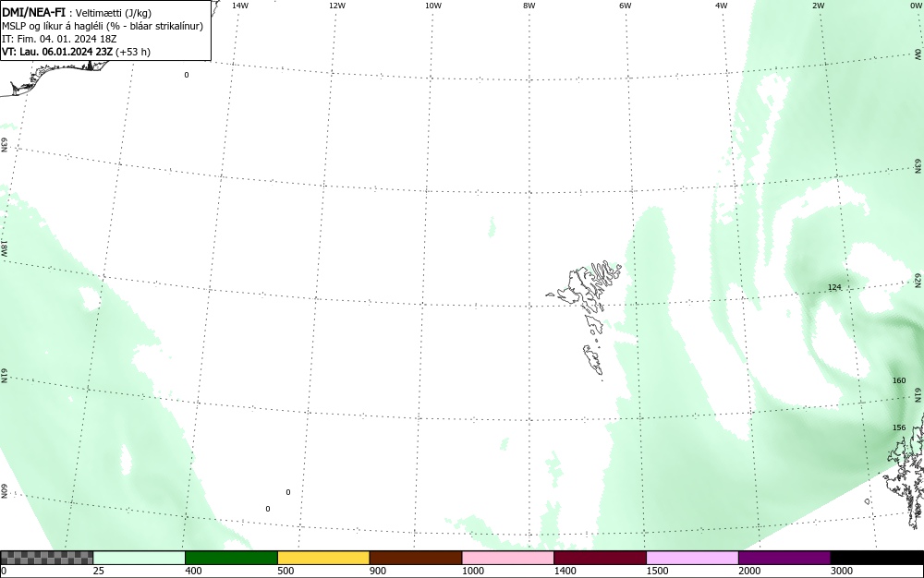Click the maroon 1400–1500 legend swatch

point(600,558)
